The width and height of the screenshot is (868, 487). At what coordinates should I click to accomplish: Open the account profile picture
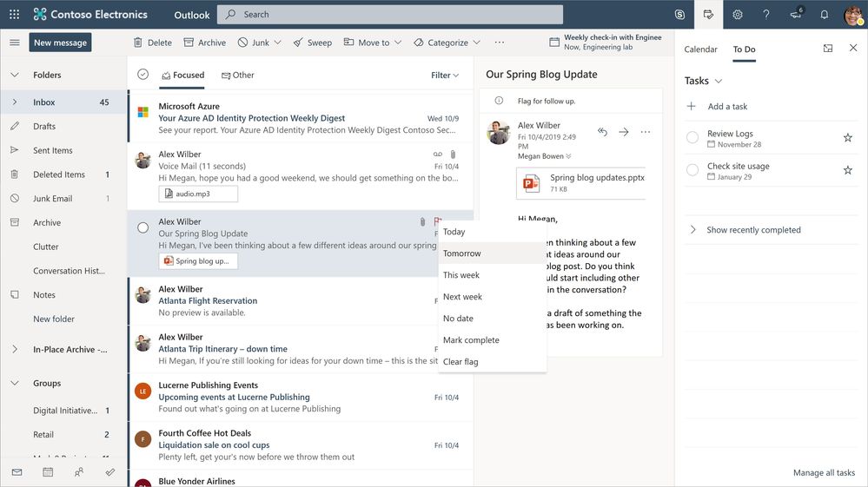(853, 15)
